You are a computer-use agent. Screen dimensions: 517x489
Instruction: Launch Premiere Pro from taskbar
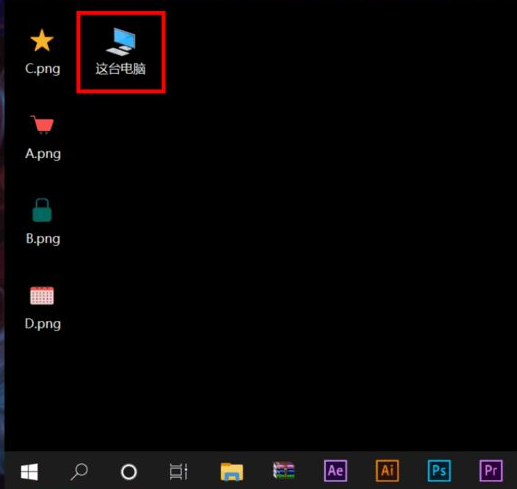tap(491, 471)
